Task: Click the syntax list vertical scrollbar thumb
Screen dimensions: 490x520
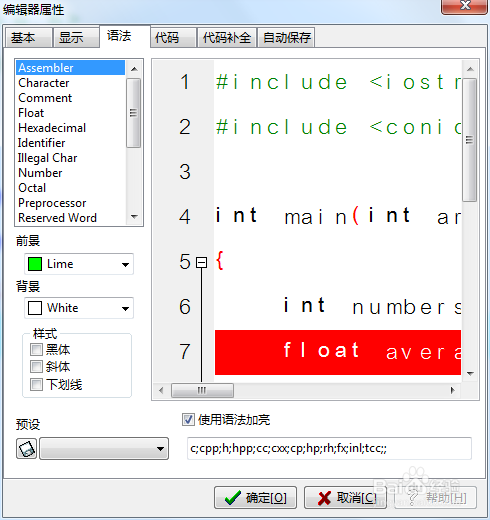Action: tap(134, 113)
